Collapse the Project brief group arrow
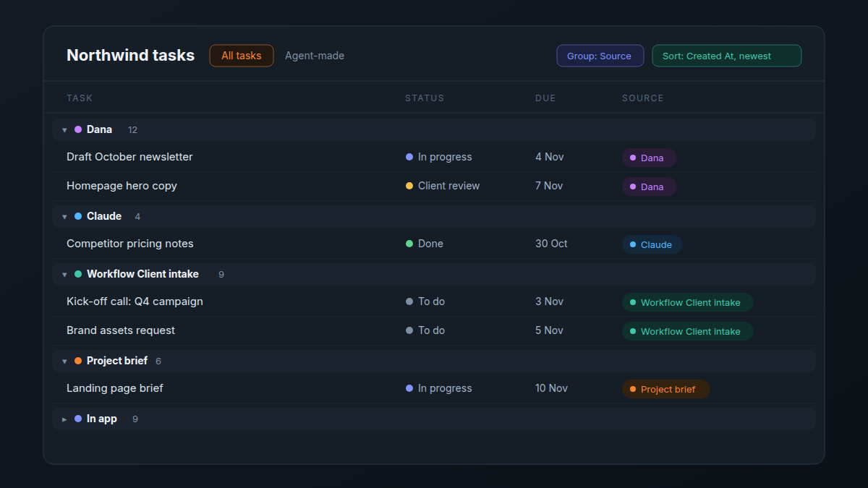 point(64,361)
